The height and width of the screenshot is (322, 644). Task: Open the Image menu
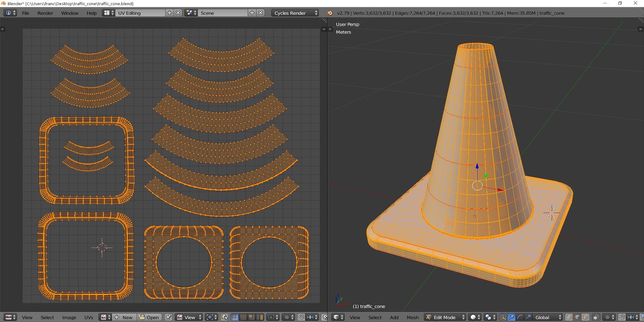(69, 317)
